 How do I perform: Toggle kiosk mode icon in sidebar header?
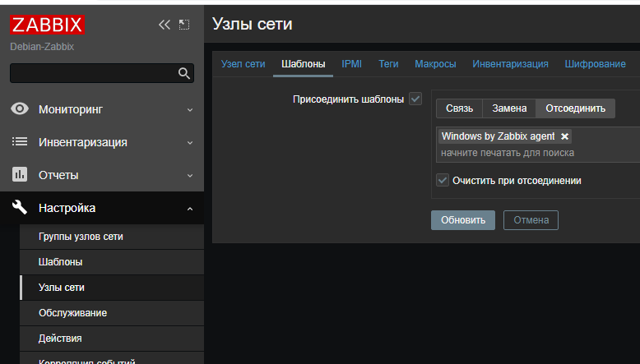(184, 25)
